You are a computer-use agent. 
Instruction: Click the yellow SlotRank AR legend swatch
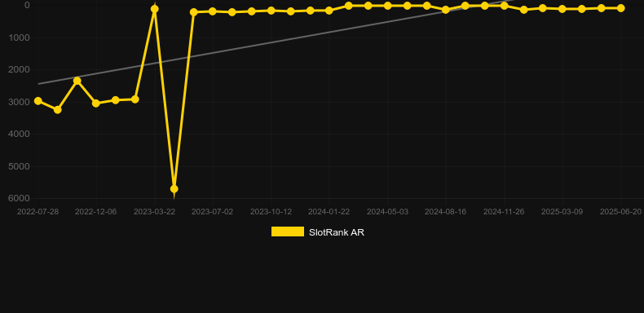288,231
